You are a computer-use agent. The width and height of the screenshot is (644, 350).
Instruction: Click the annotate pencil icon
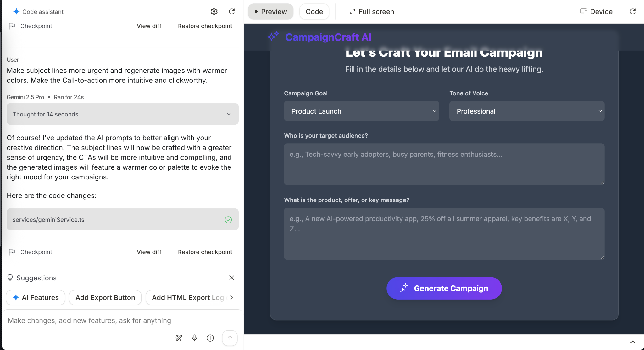point(179,338)
